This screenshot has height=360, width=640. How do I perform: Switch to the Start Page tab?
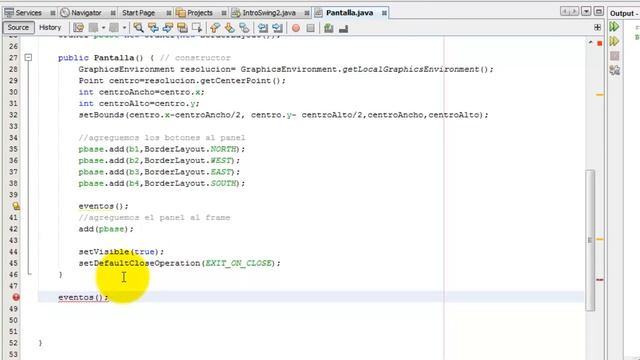click(x=138, y=13)
